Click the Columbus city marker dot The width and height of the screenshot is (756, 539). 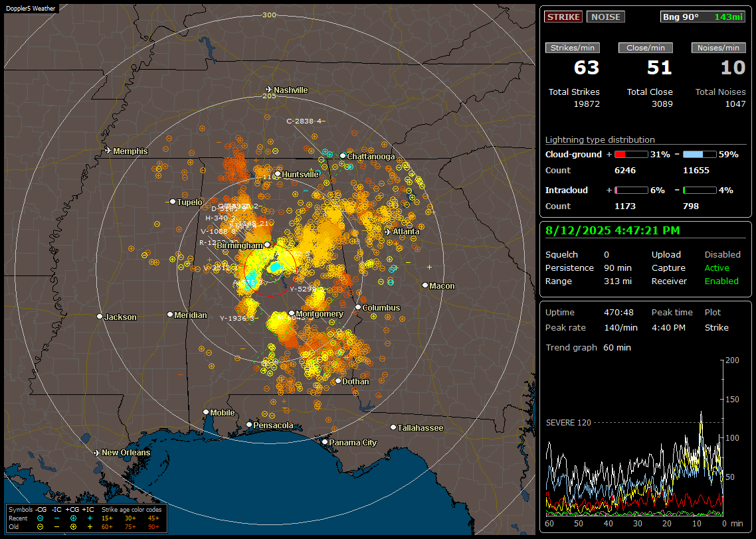[358, 307]
